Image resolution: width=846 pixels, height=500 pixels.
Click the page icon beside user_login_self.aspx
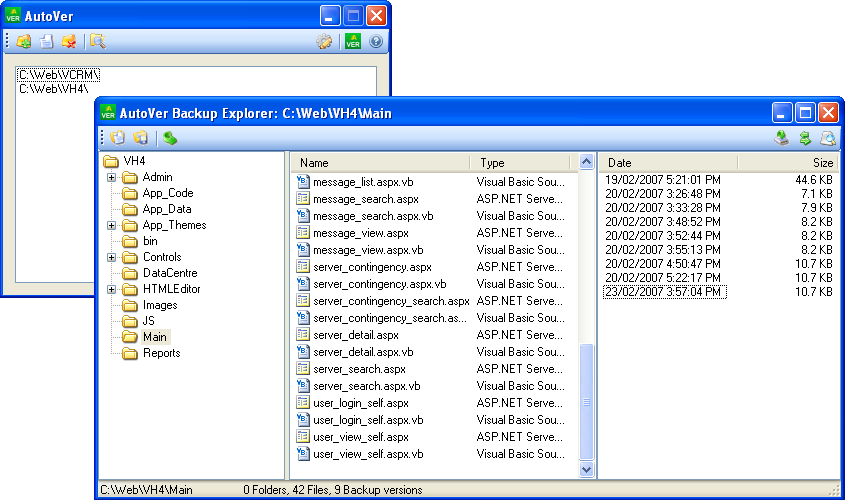tap(303, 402)
